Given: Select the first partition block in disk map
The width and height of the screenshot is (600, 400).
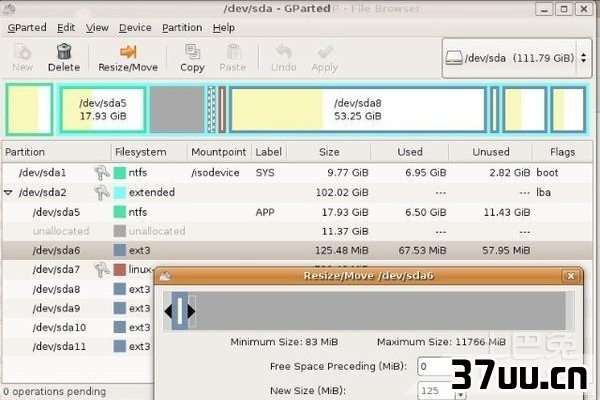Looking at the screenshot, I should (x=29, y=109).
